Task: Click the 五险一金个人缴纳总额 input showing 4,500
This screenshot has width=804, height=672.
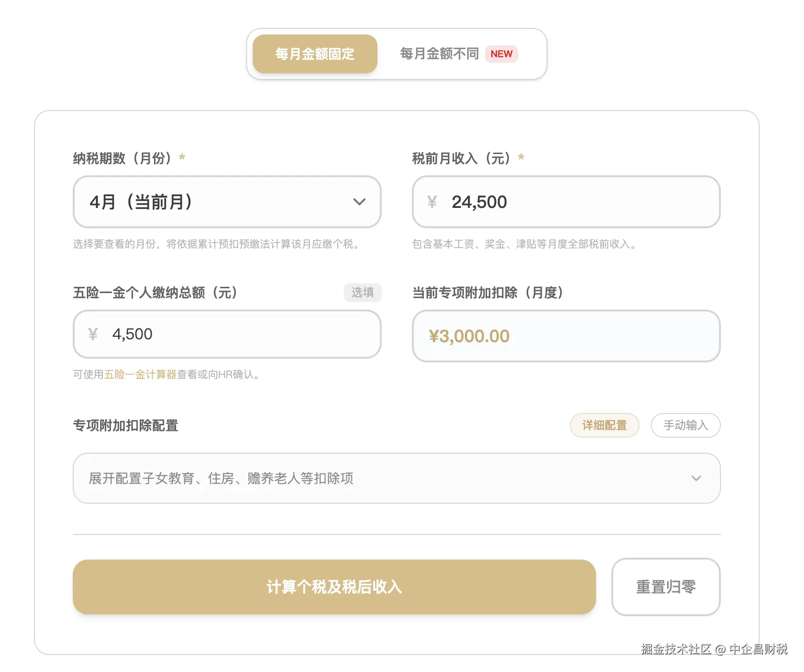Action: [227, 334]
